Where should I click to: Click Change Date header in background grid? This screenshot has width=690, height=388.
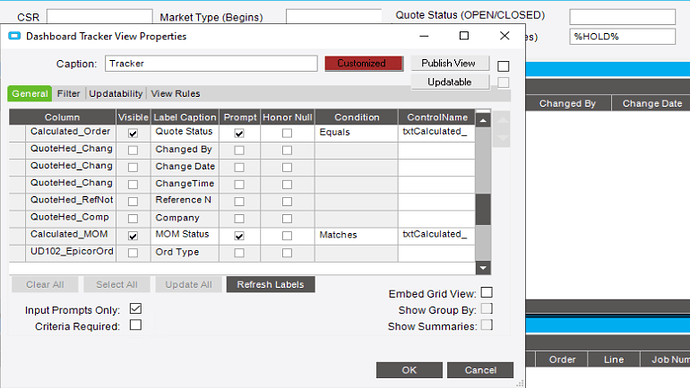[x=652, y=104]
